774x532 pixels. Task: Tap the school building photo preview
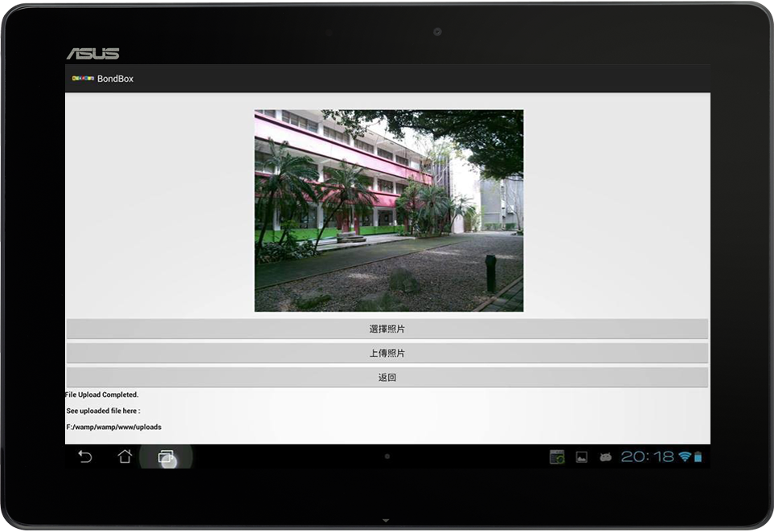click(389, 211)
